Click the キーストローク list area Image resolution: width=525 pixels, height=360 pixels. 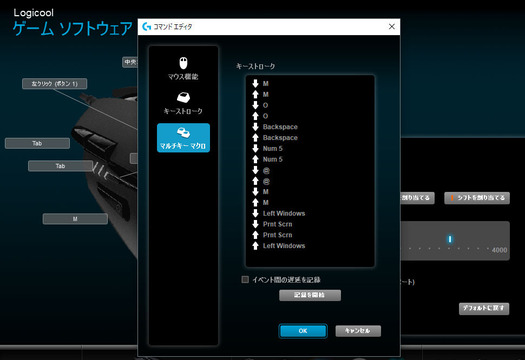pyautogui.click(x=310, y=171)
